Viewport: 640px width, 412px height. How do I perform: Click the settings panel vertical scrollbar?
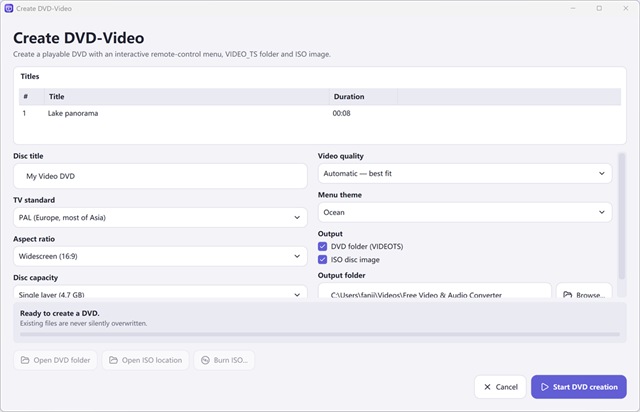[622, 216]
